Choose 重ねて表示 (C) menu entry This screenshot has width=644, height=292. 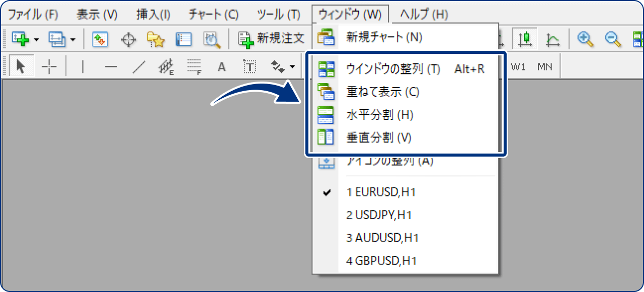point(406,92)
